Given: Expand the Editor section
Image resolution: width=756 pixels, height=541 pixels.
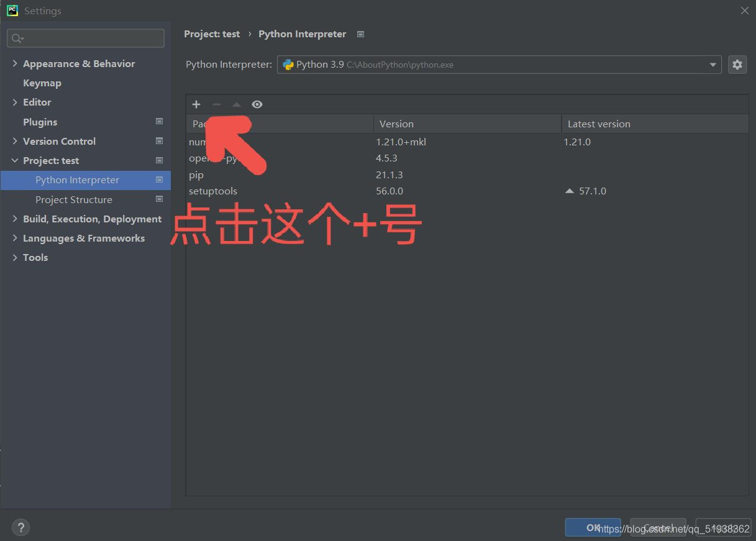Looking at the screenshot, I should click(15, 102).
